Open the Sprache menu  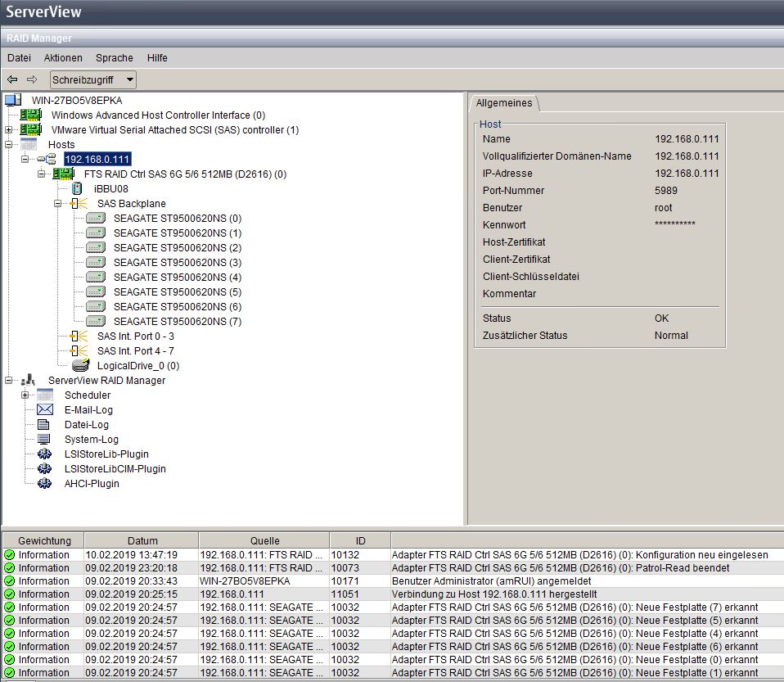114,58
